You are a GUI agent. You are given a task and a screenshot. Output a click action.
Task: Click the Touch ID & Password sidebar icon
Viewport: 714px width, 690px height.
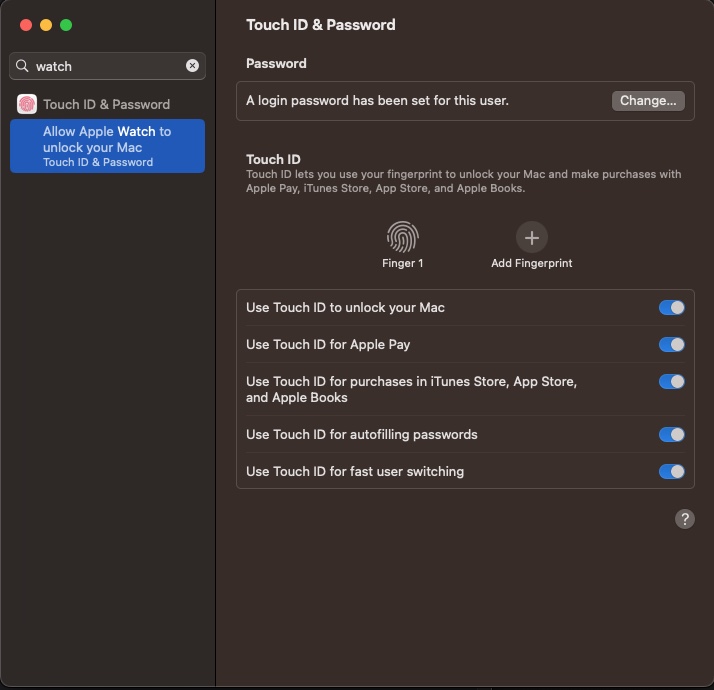tap(27, 104)
